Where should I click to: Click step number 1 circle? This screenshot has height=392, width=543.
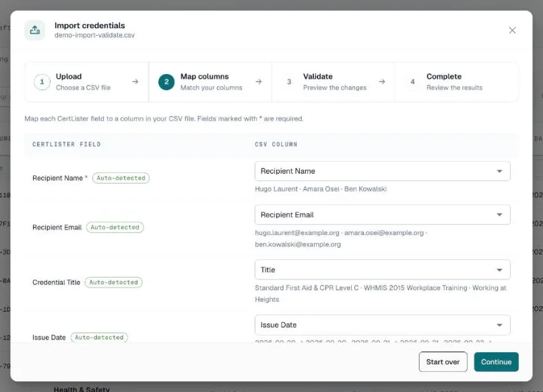42,81
